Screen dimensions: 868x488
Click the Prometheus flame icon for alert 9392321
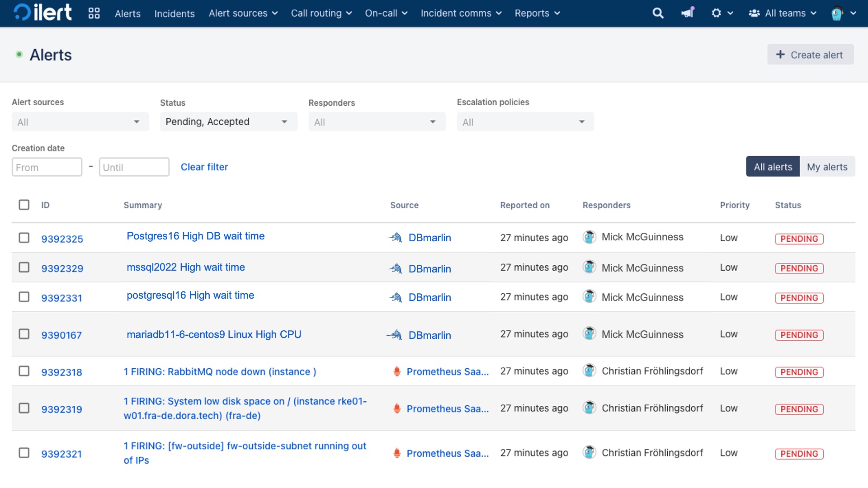(x=397, y=453)
